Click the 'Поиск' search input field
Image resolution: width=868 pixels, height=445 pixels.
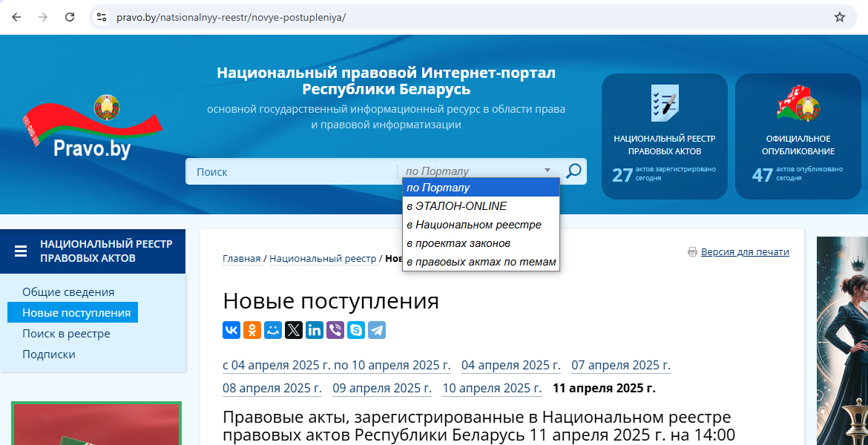(291, 171)
